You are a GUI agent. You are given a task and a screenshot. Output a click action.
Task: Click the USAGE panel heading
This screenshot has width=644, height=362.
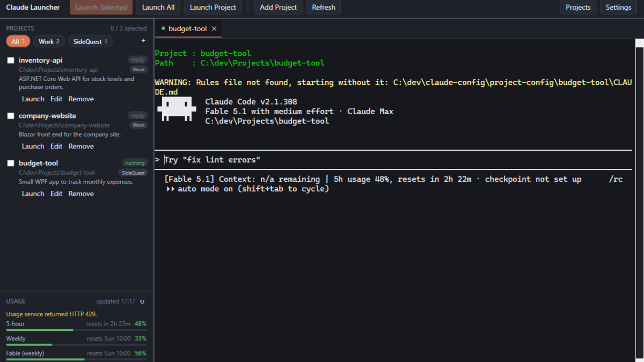coord(16,301)
